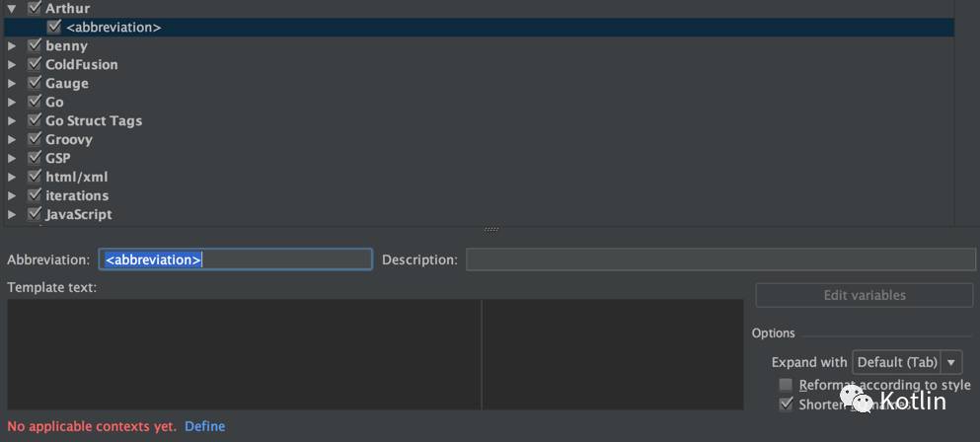Expand the html/xml template group
Image resolution: width=980 pixels, height=442 pixels.
point(11,178)
